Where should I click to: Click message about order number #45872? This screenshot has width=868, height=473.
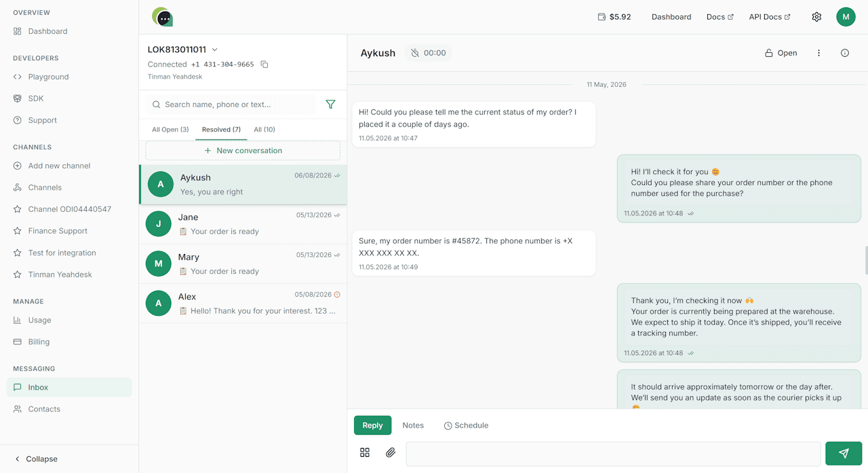click(474, 253)
